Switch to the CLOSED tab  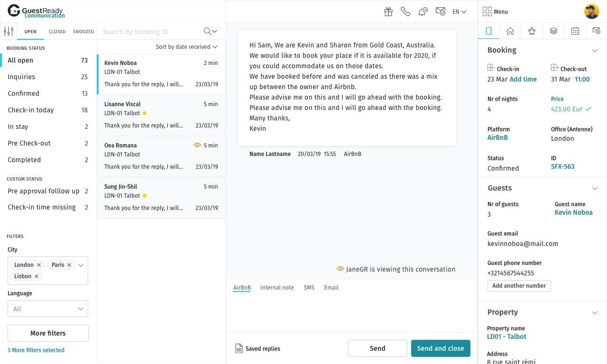point(57,31)
